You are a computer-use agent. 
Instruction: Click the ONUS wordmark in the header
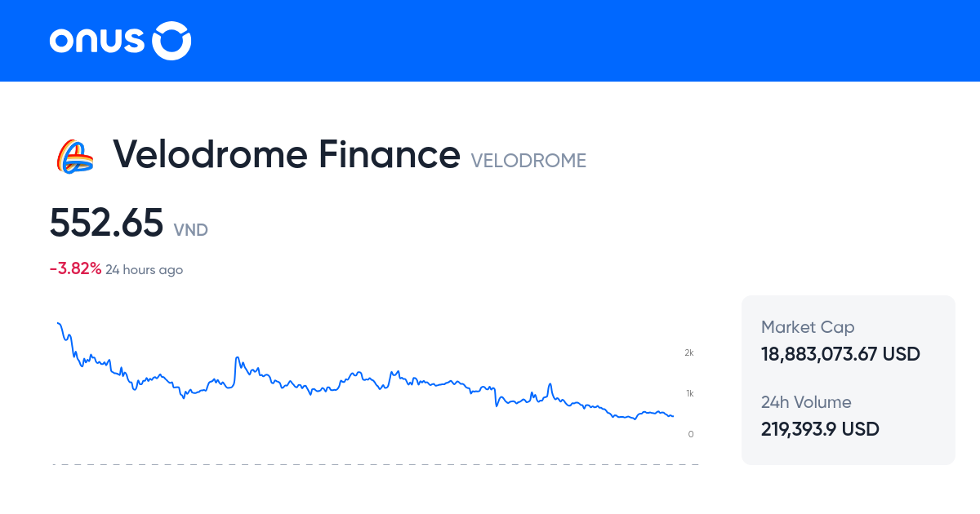click(x=98, y=41)
